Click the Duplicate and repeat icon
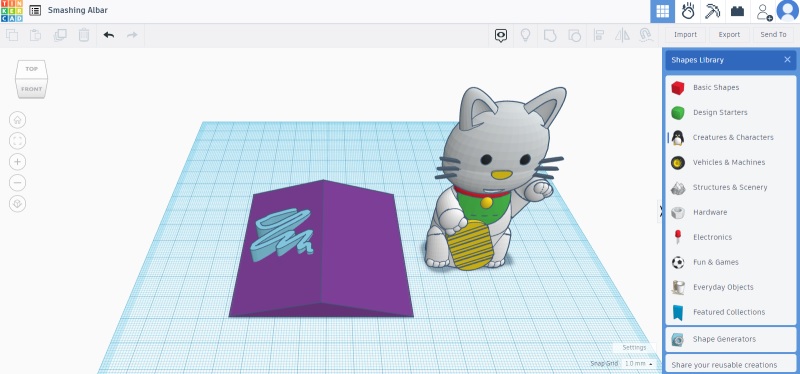The image size is (800, 374). [x=60, y=35]
